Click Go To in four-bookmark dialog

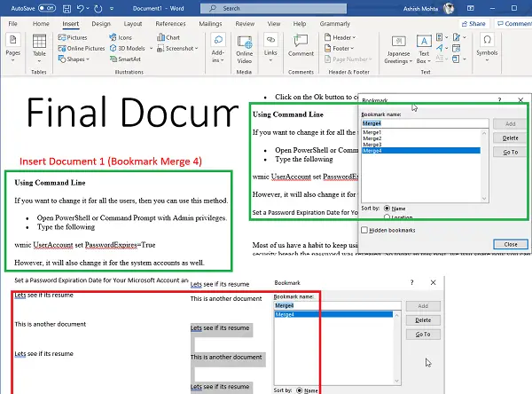click(511, 152)
